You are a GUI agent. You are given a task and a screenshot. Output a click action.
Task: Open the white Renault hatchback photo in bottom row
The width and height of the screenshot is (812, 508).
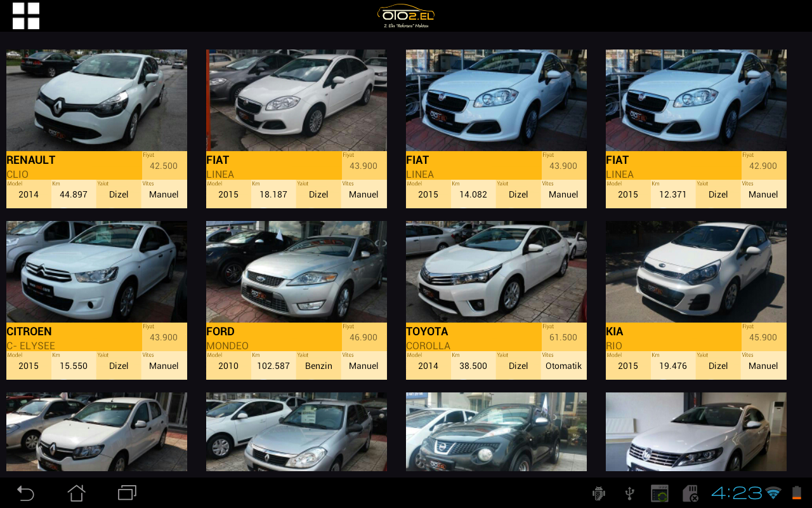pos(96,432)
